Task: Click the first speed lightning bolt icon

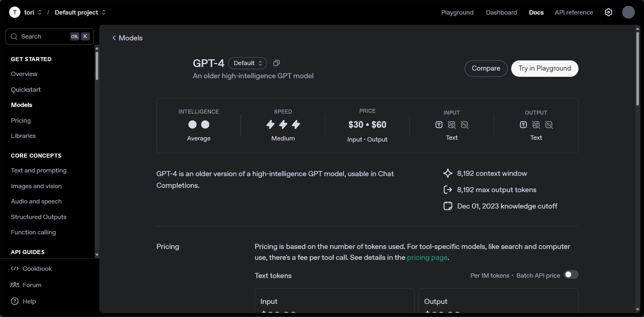Action: 270,124
